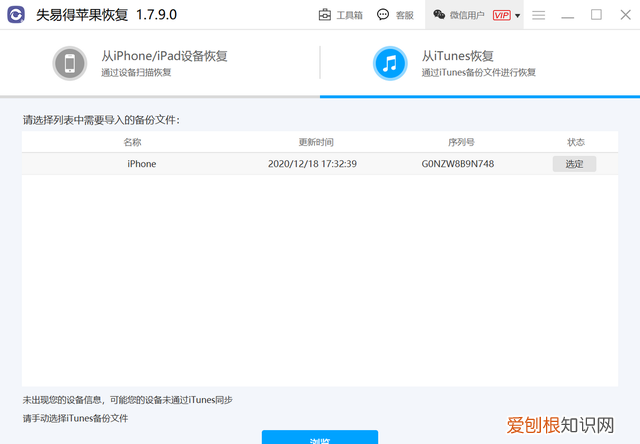The height and width of the screenshot is (444, 640).
Task: Select the iPhone backup name cell
Action: click(142, 164)
